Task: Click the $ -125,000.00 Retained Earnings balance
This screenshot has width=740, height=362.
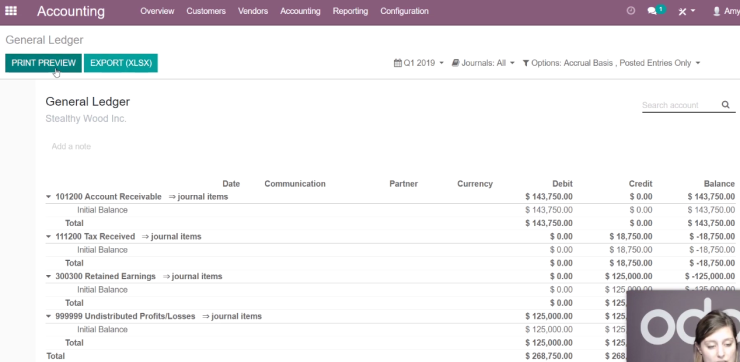Action: click(x=710, y=277)
